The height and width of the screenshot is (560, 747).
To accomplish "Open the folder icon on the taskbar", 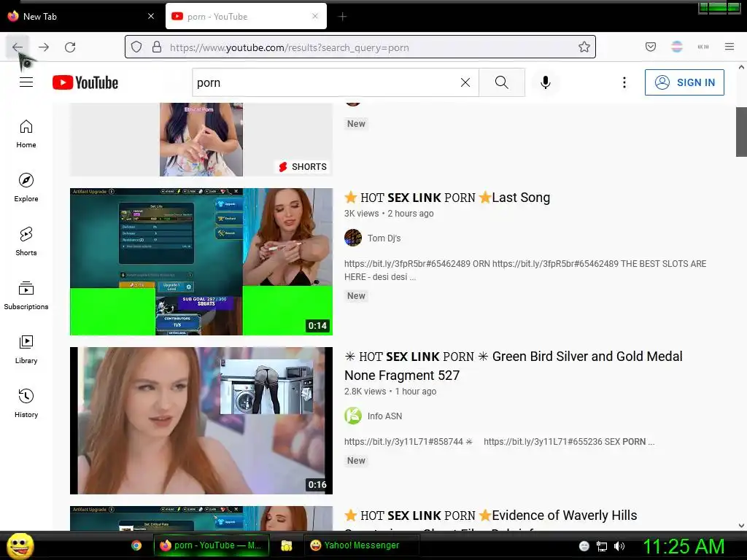I will pyautogui.click(x=286, y=545).
